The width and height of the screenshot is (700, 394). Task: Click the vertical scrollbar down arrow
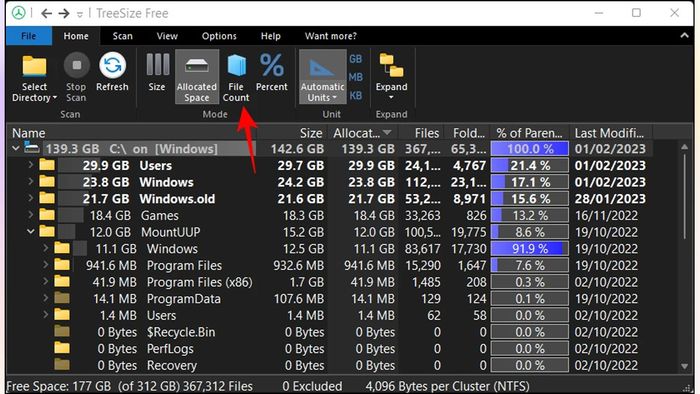tap(684, 366)
